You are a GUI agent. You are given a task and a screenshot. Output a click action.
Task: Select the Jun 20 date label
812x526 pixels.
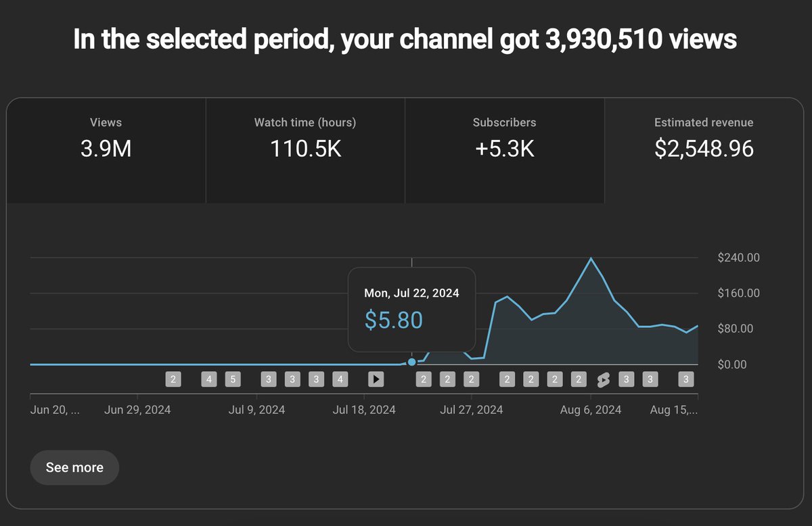pyautogui.click(x=53, y=409)
